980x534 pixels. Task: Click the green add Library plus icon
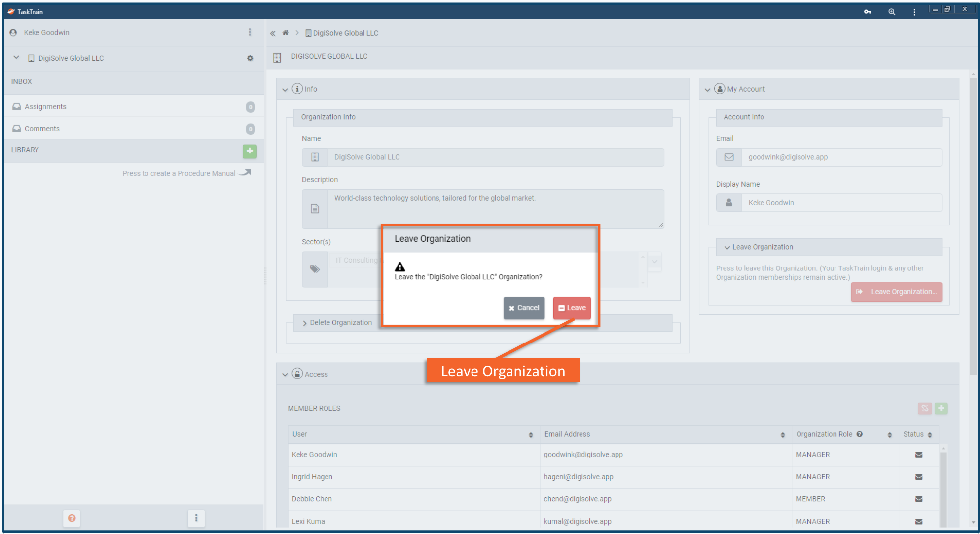[250, 151]
